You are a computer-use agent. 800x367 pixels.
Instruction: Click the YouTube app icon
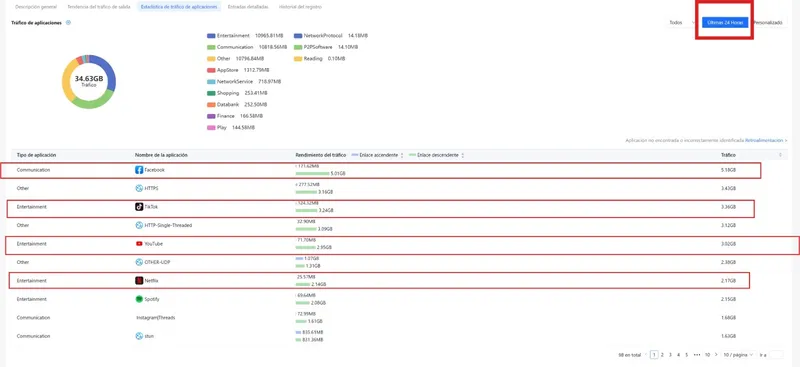click(x=139, y=244)
